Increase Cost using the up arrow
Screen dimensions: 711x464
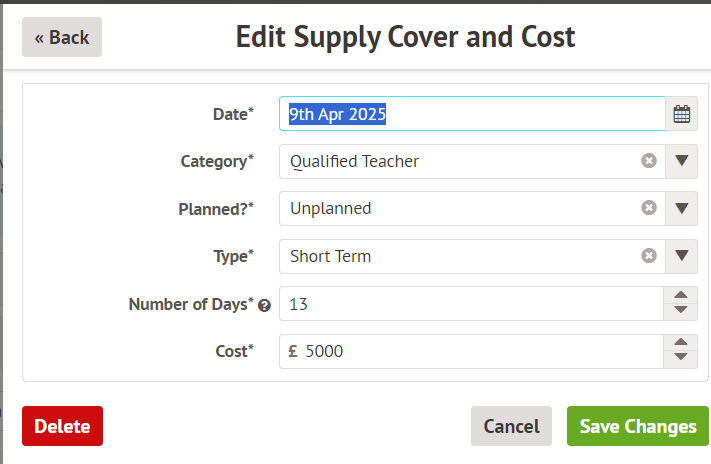click(681, 343)
